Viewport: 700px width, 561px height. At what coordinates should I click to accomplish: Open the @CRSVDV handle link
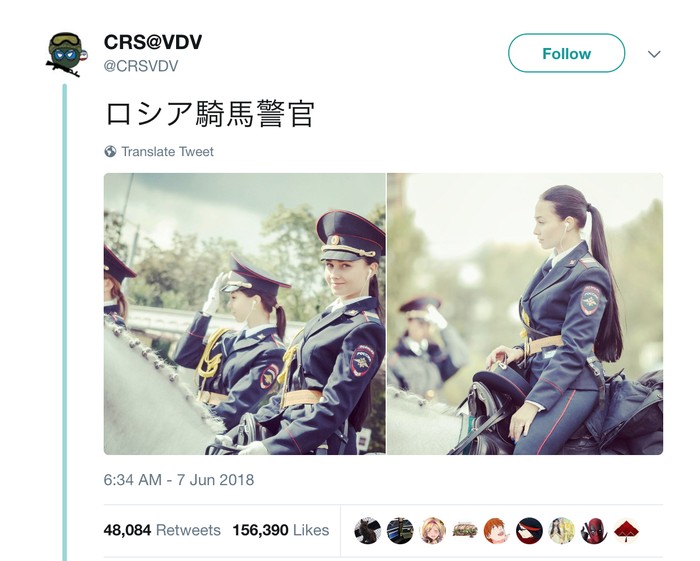[x=141, y=66]
